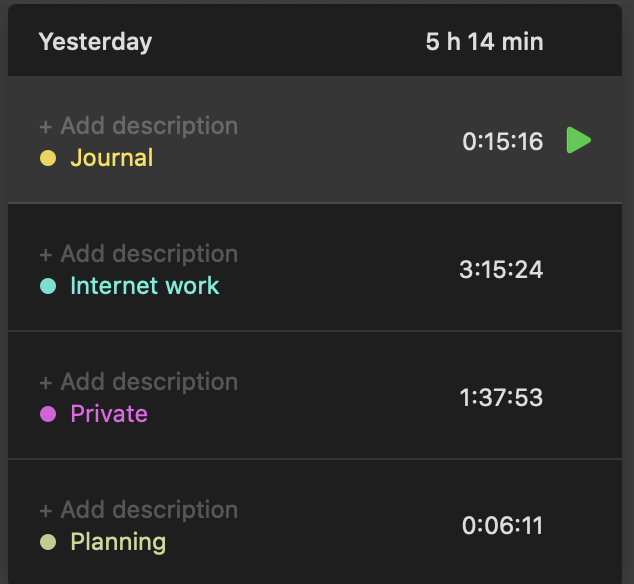The image size is (634, 584).
Task: Select the Planning project label
Action: (118, 542)
